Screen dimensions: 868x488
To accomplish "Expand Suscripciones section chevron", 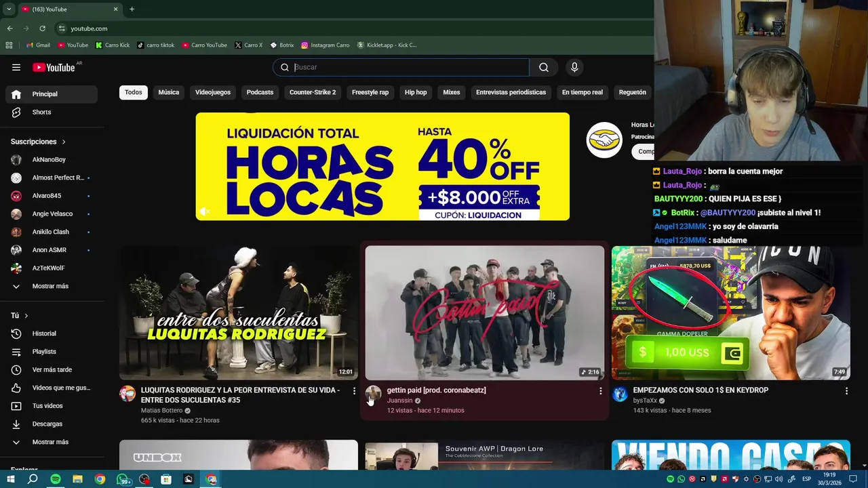I will pyautogui.click(x=64, y=142).
